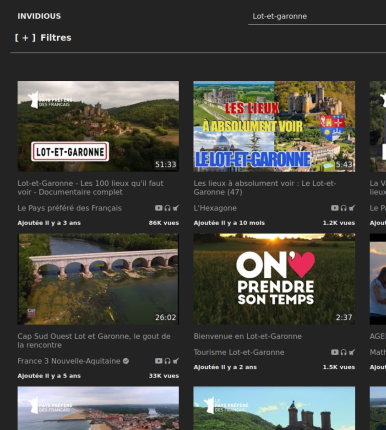Click the 1.2K vues count
Image resolution: width=386 pixels, height=430 pixels.
click(339, 223)
